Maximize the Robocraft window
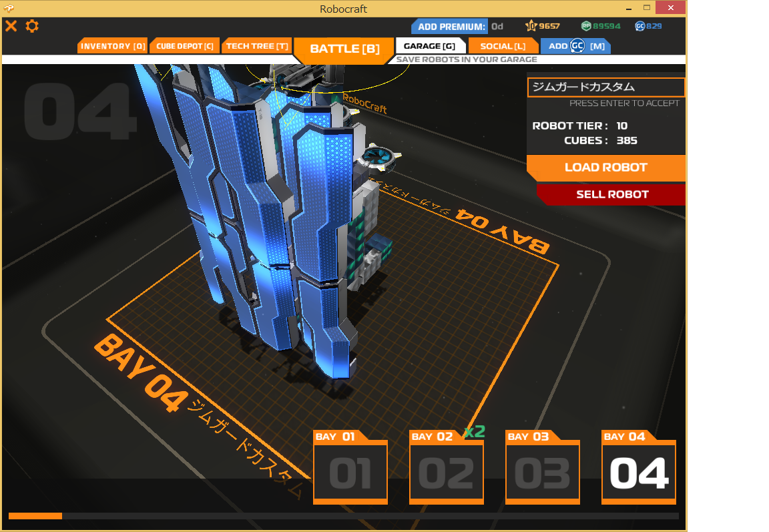The width and height of the screenshot is (769, 532). 647,8
